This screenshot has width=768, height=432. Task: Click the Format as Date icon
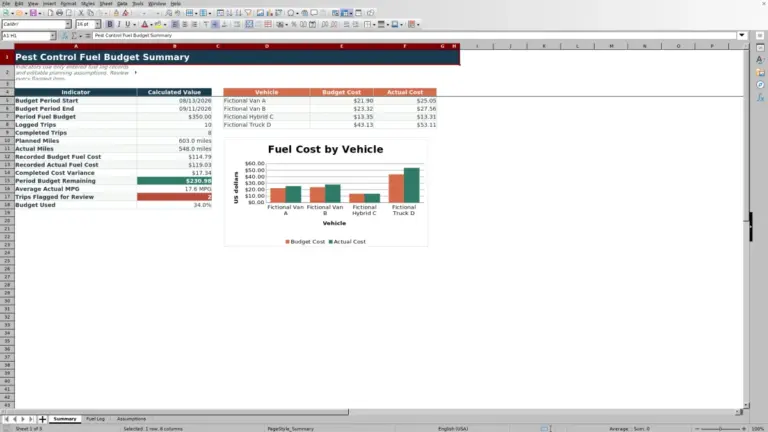click(x=312, y=24)
